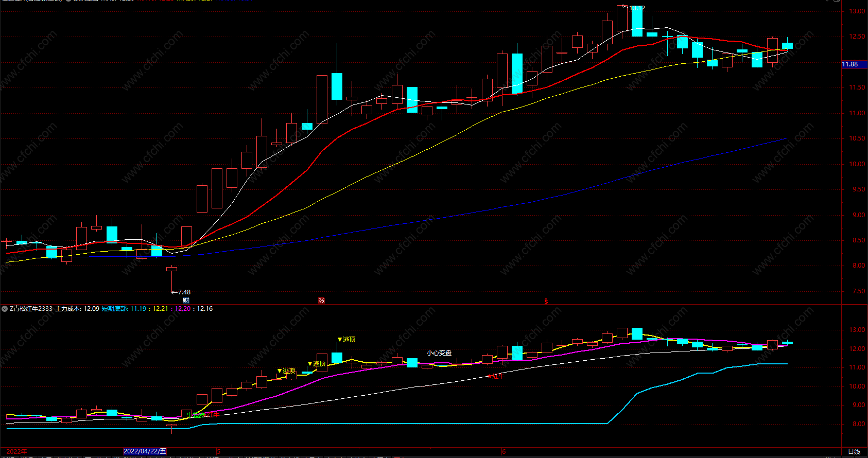This screenshot has height=458, width=868.
Task: Click the 主力成本: 12.09 value
Action: [x=77, y=309]
